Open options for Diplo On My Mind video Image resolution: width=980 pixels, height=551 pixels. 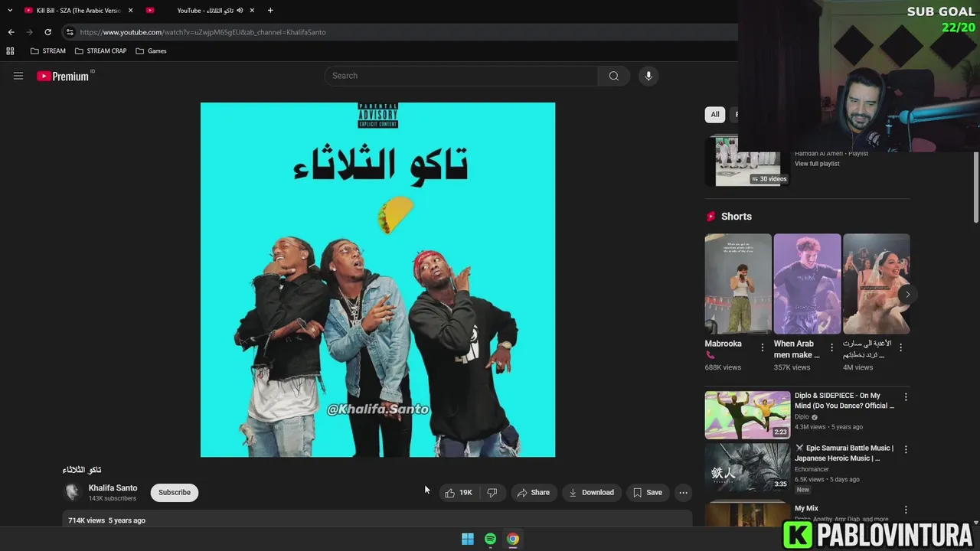906,397
